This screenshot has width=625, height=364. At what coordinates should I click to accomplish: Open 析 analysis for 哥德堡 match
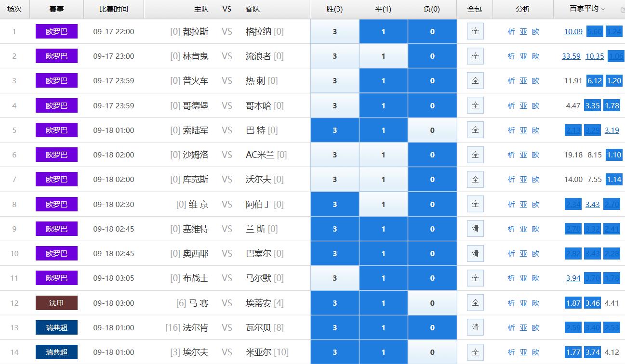click(511, 105)
